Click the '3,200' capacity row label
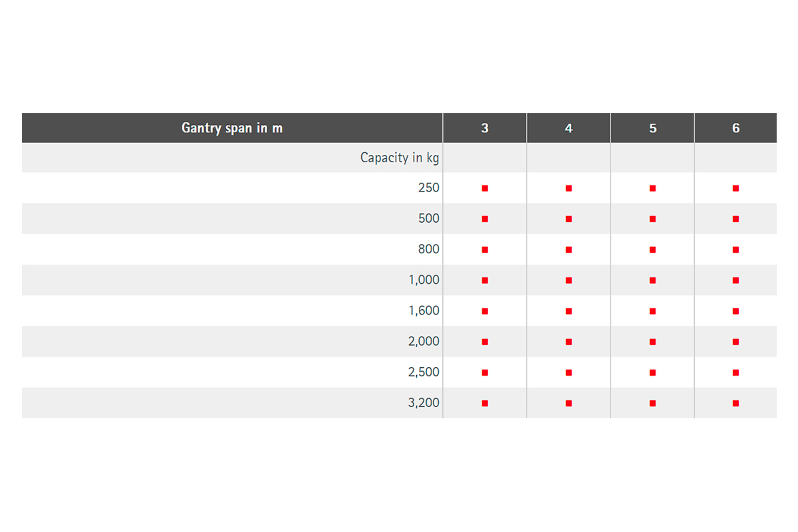 pos(424,403)
